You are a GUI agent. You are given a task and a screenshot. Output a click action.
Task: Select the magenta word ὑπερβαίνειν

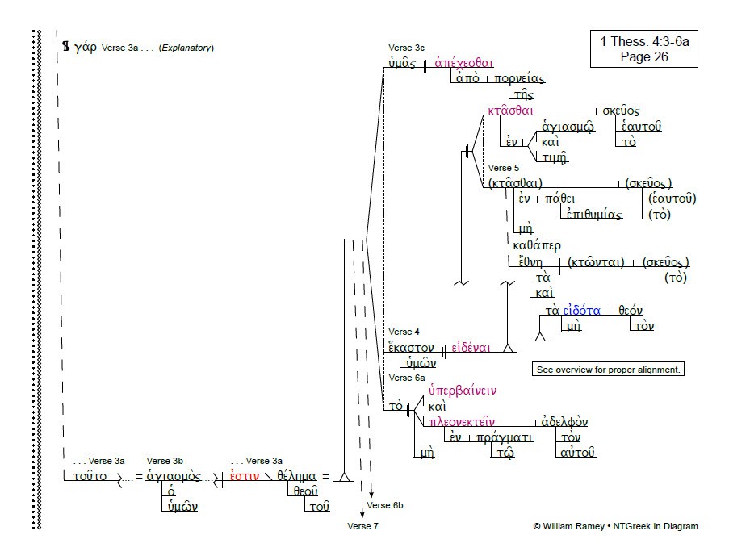tap(463, 391)
